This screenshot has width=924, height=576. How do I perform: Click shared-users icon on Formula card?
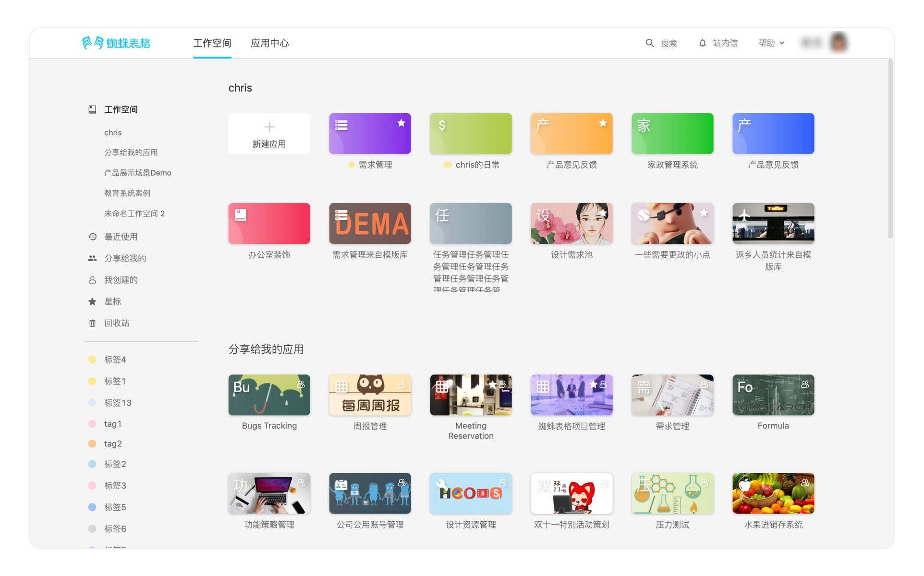point(805,384)
